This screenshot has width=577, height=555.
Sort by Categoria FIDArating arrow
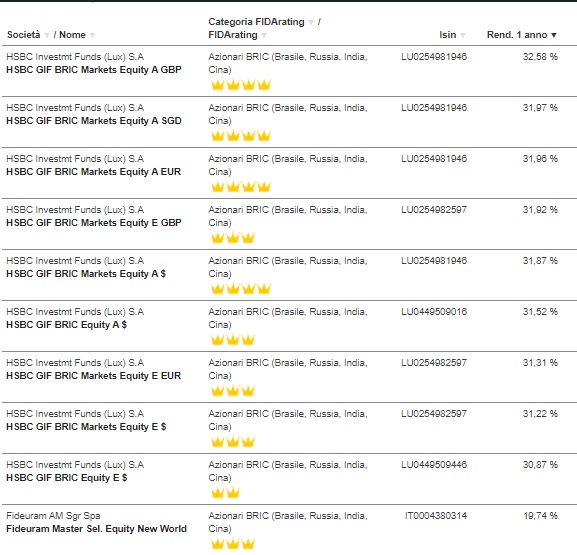(x=311, y=22)
